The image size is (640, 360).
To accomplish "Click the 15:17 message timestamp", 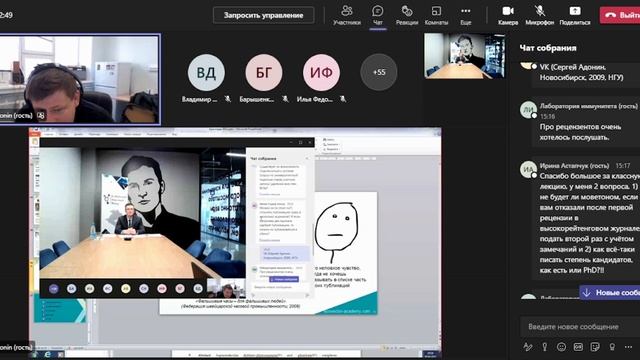I will pyautogui.click(x=623, y=166).
